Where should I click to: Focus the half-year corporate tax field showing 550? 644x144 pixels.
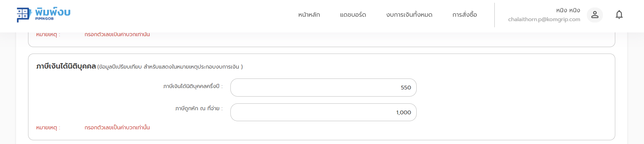pos(323,88)
